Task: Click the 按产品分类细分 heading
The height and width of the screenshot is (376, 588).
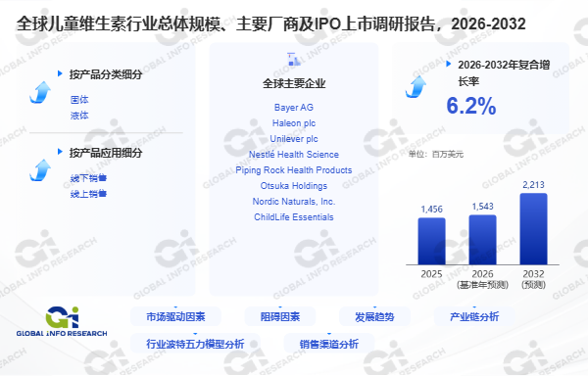Action: point(106,74)
